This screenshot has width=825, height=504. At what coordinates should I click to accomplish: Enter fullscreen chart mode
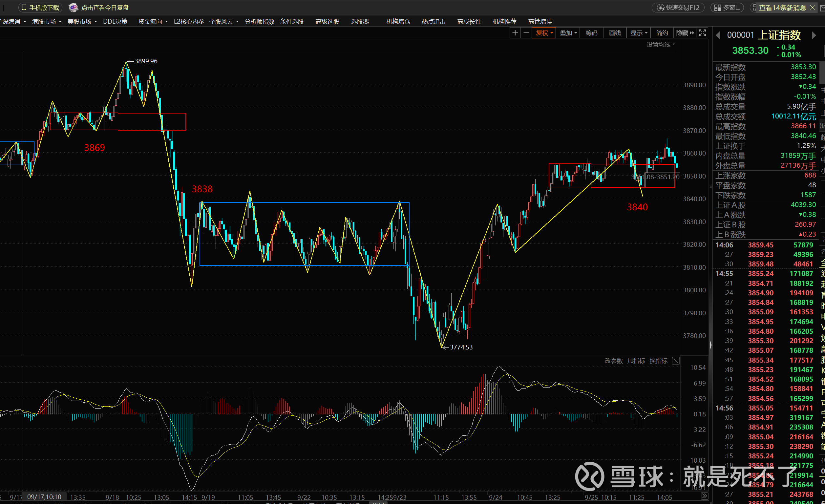(x=703, y=33)
